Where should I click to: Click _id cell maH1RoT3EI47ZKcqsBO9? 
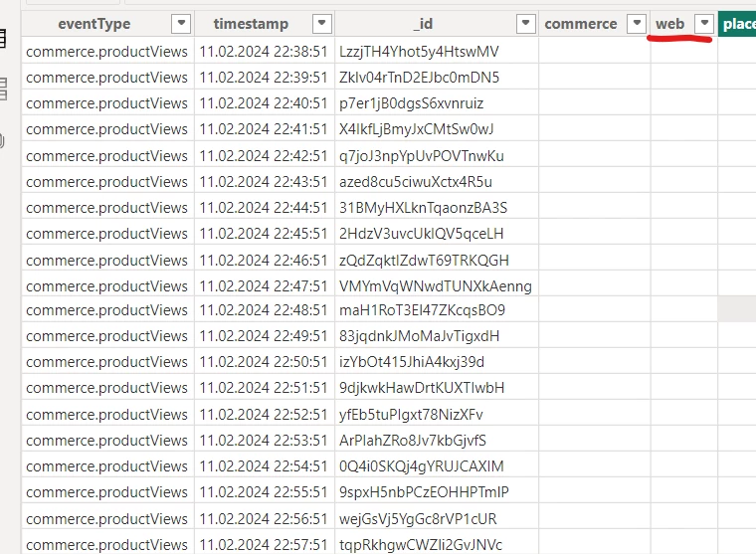point(437,310)
